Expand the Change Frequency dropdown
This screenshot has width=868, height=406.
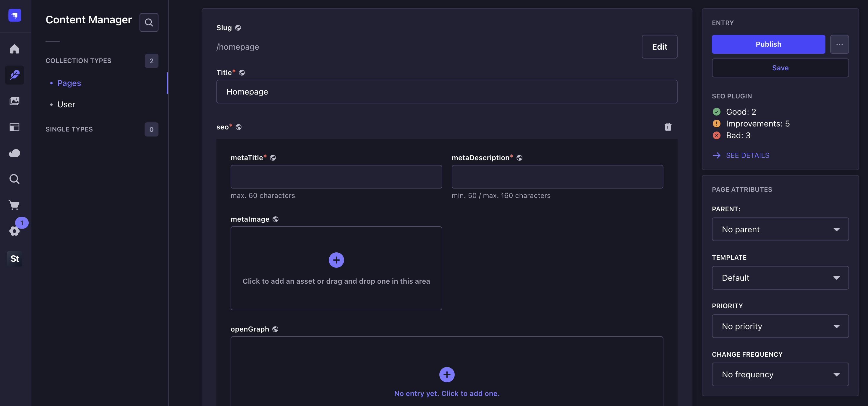point(780,374)
